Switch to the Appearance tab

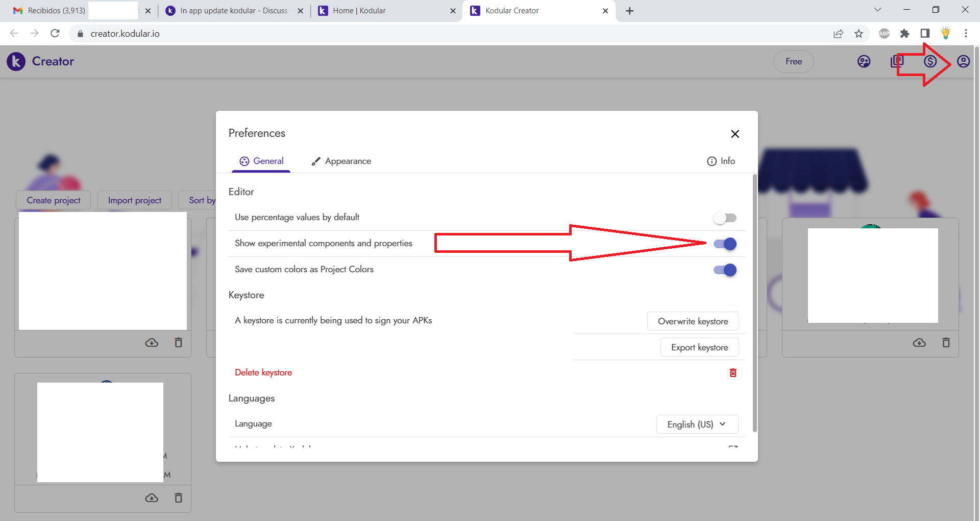point(341,161)
